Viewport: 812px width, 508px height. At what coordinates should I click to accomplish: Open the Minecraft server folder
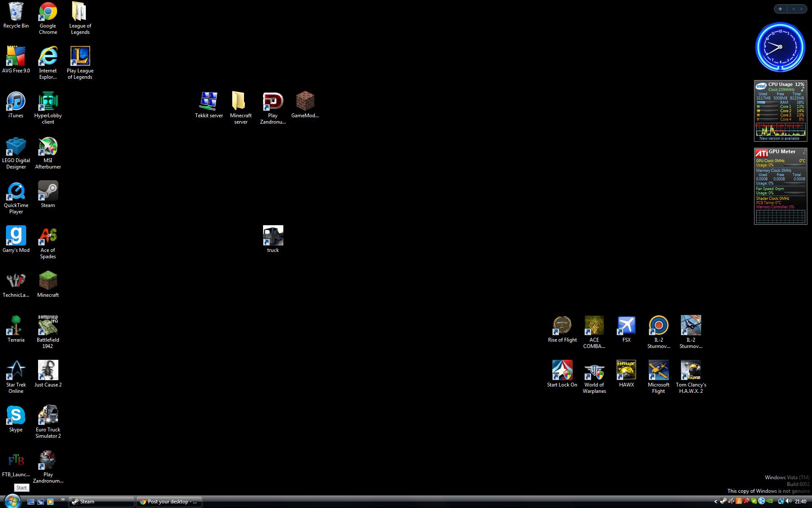pyautogui.click(x=241, y=108)
